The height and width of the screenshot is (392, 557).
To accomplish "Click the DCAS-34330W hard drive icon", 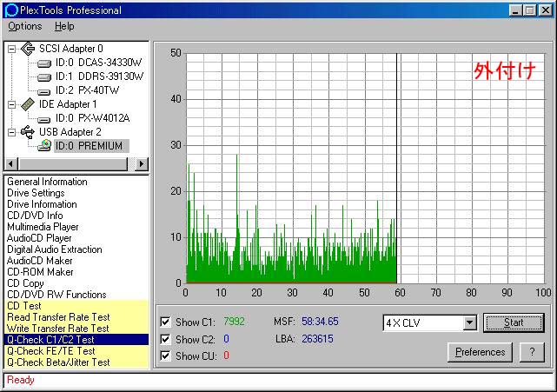I will tap(44, 63).
